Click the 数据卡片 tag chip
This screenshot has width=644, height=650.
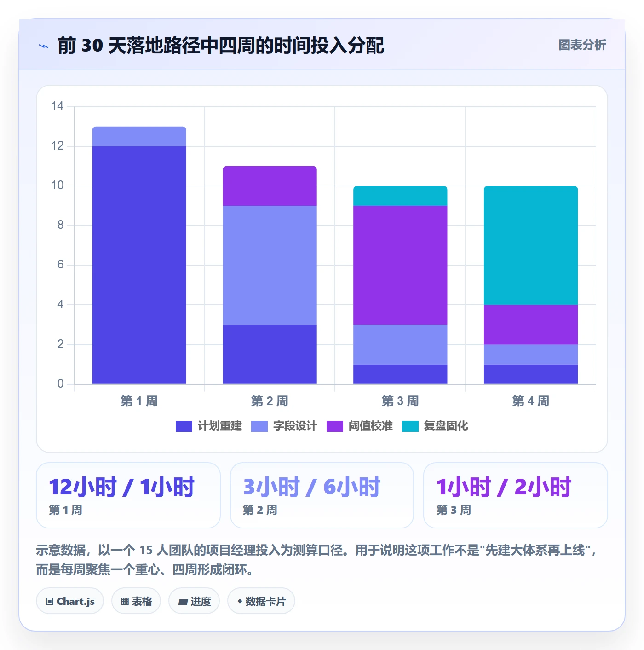coord(261,601)
